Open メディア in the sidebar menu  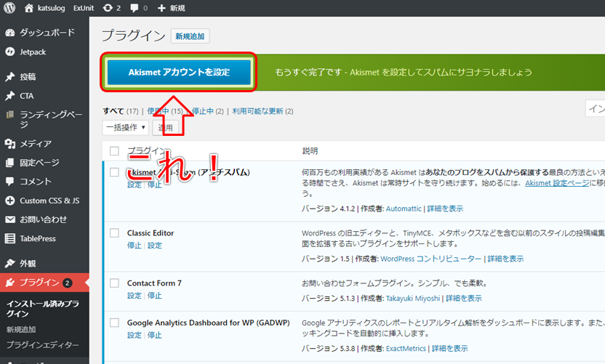click(x=36, y=144)
